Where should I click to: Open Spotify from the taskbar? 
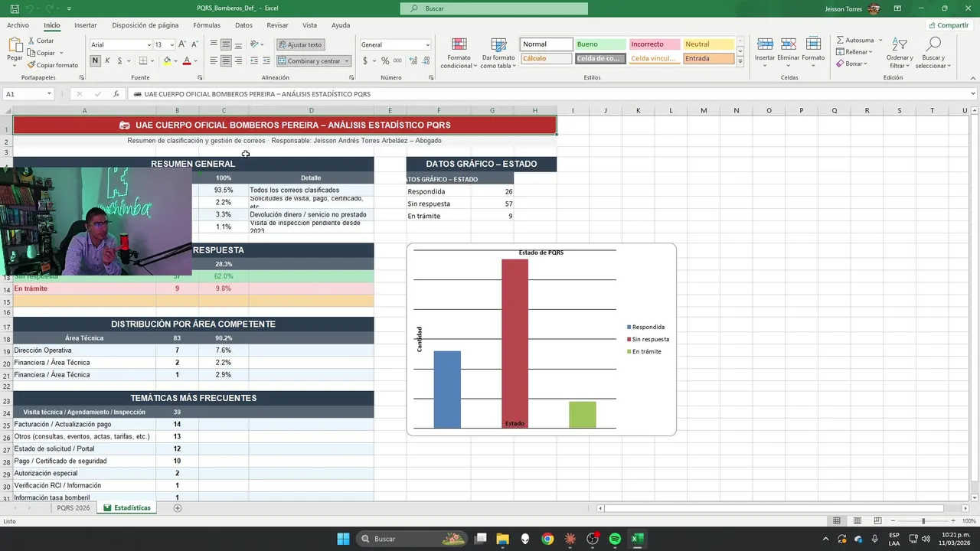[x=615, y=539]
